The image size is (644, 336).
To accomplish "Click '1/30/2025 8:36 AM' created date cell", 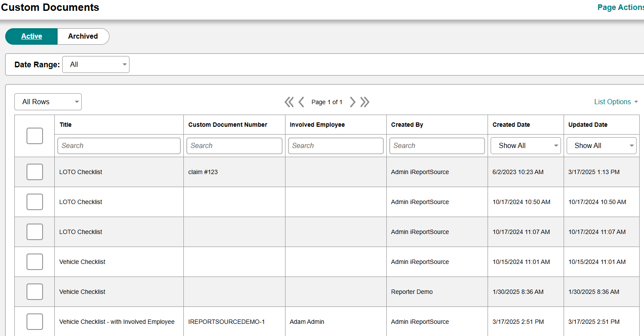I will pos(518,292).
